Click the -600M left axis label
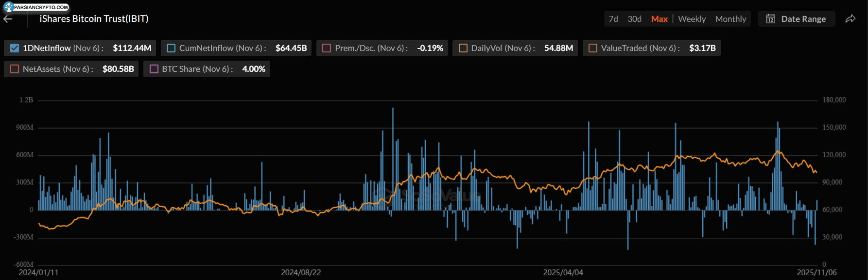 pos(24,264)
